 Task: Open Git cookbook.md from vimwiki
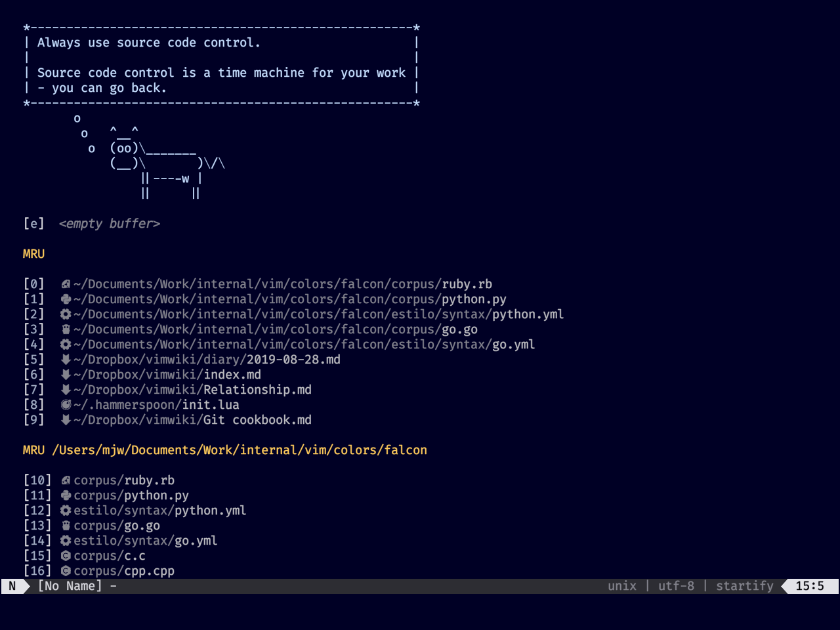[192, 420]
